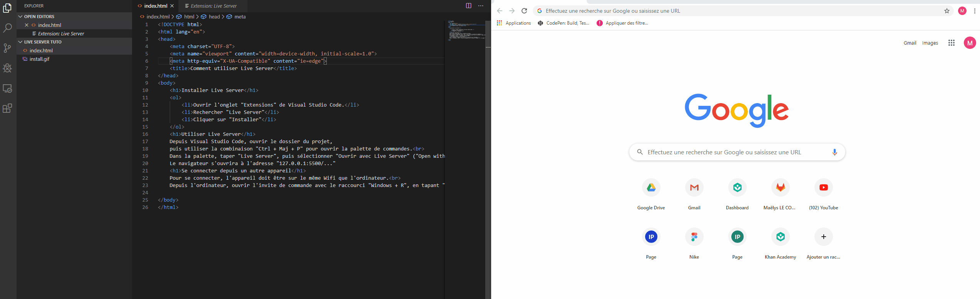Click the html breadcrumb segment

[186, 17]
